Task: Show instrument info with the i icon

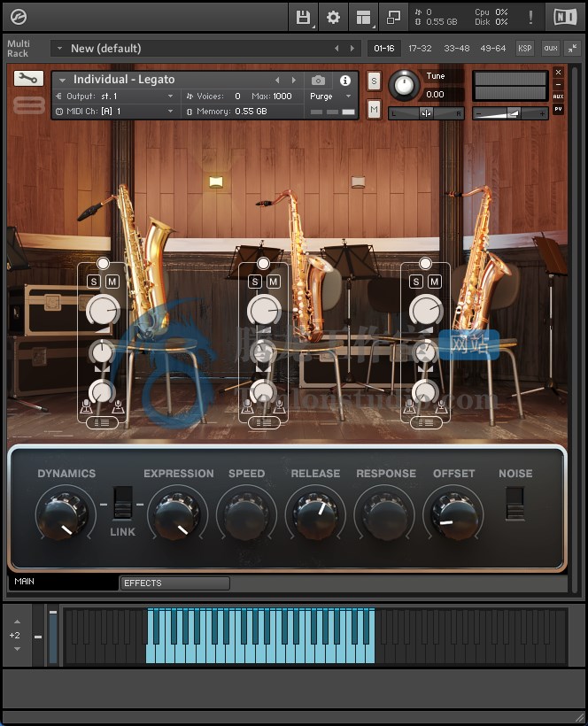Action: click(x=345, y=81)
